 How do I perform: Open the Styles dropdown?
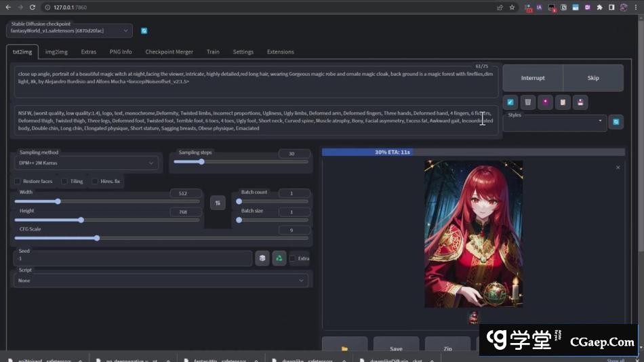pyautogui.click(x=555, y=122)
